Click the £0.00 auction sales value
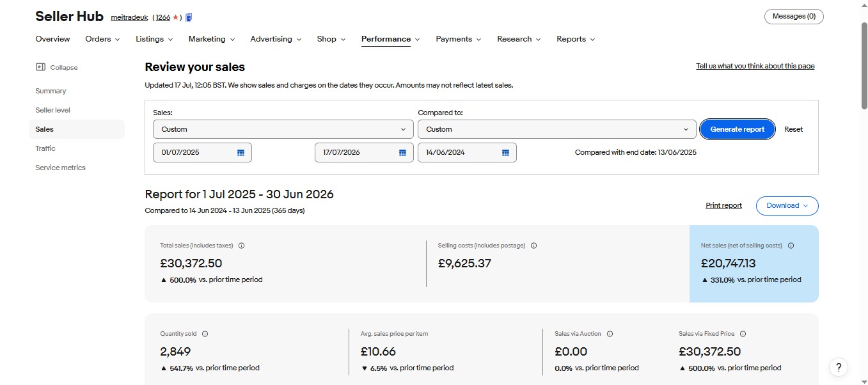Image resolution: width=868 pixels, height=385 pixels. [x=571, y=352]
